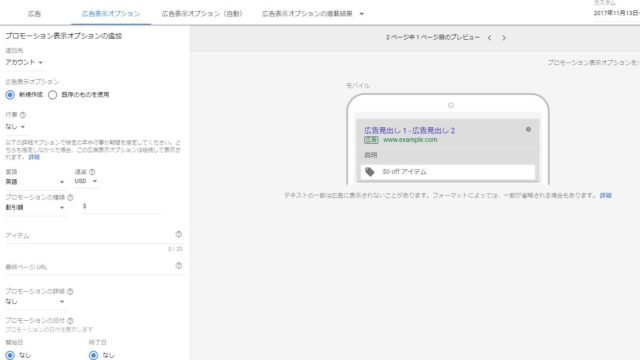This screenshot has width=640, height=360.
Task: Go to previous preview page arrow
Action: point(489,38)
